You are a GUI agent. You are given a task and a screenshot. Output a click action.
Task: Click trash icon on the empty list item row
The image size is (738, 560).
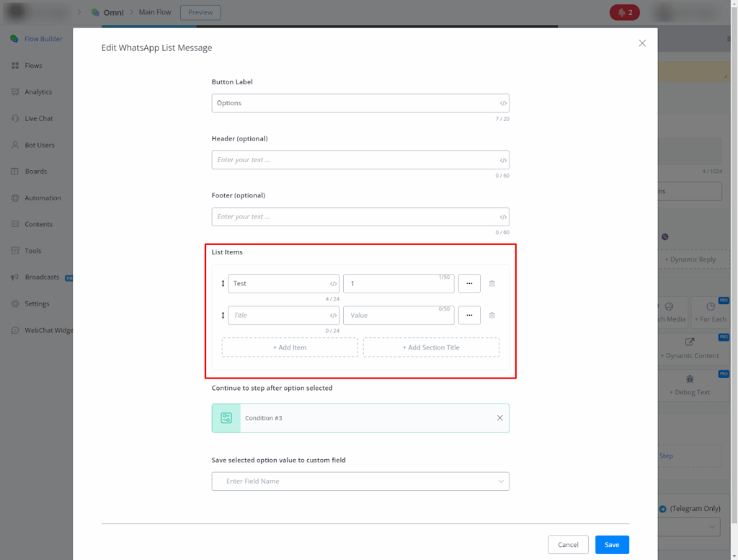[492, 316]
